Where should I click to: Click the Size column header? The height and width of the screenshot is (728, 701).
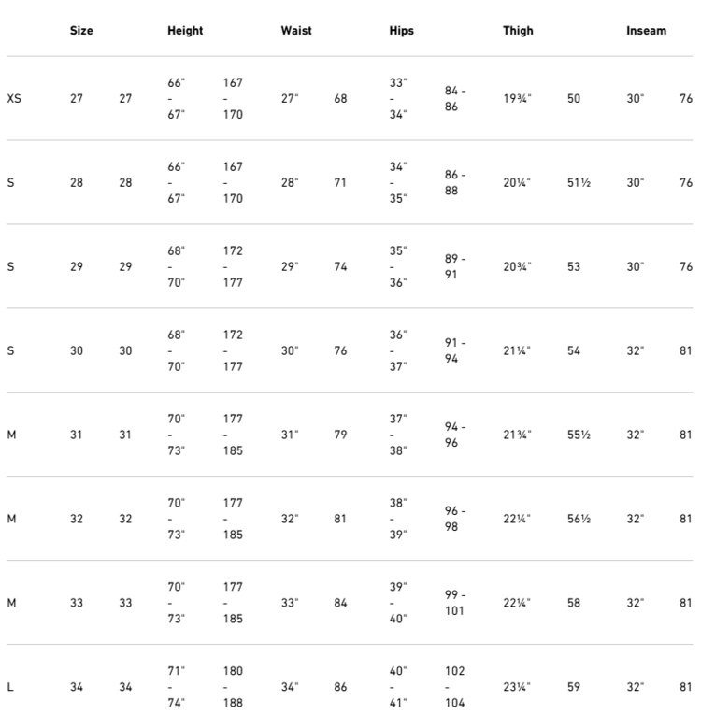[81, 31]
